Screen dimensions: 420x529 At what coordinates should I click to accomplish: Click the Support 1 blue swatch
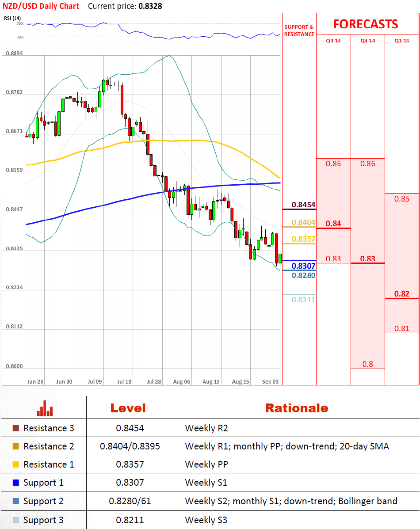click(16, 483)
